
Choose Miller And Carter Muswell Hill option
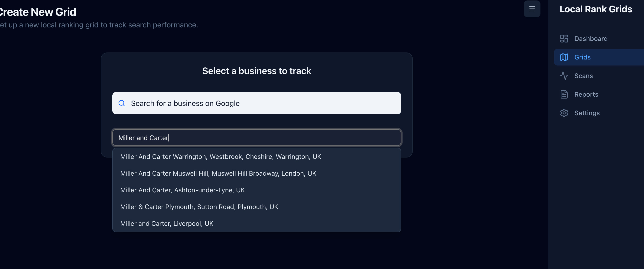point(257,173)
